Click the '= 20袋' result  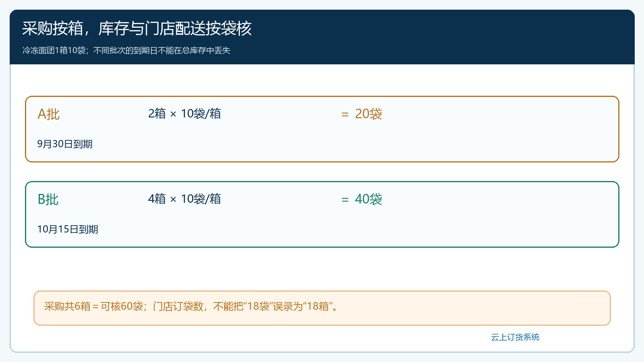[361, 114]
